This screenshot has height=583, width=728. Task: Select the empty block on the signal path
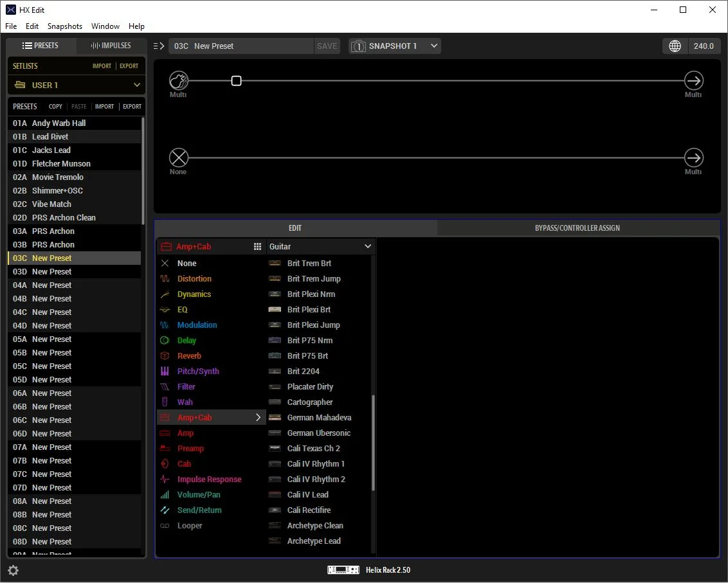tap(236, 81)
